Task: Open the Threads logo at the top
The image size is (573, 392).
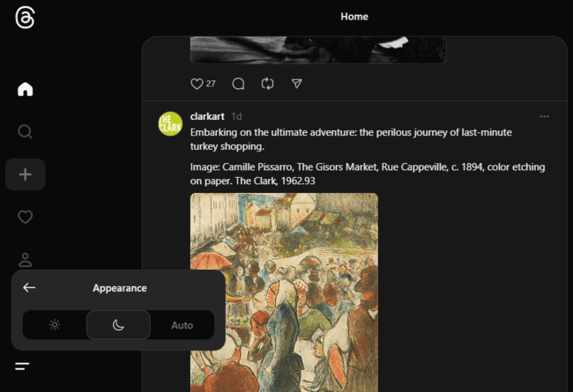Action: tap(25, 18)
